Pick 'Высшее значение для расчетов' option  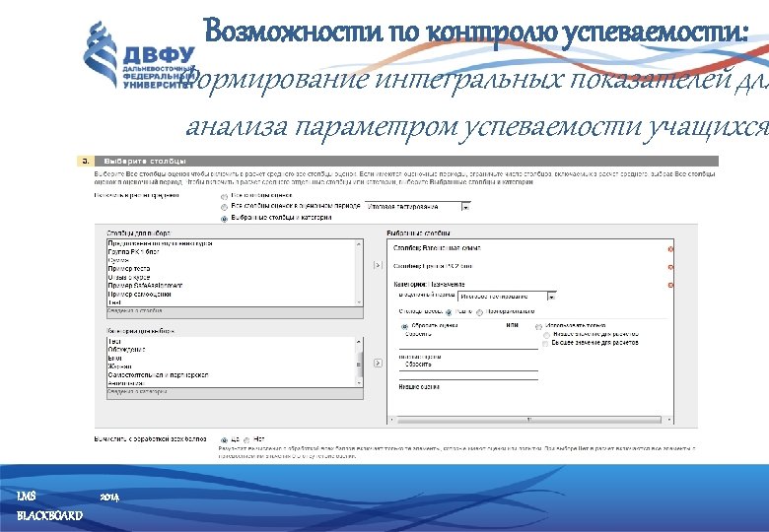545,344
